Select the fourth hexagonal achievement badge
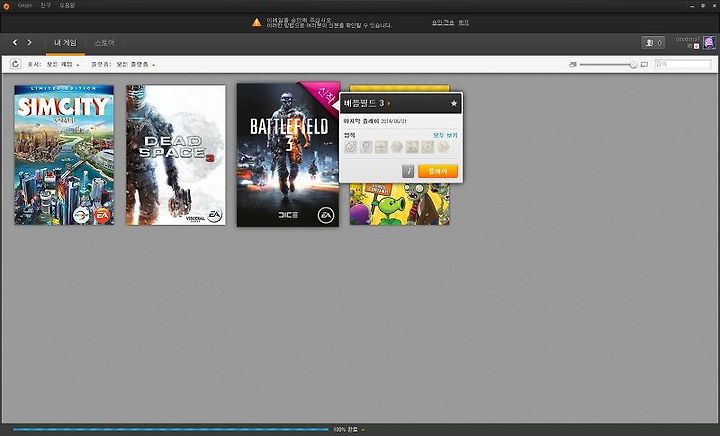Image resolution: width=720 pixels, height=436 pixels. (x=397, y=147)
